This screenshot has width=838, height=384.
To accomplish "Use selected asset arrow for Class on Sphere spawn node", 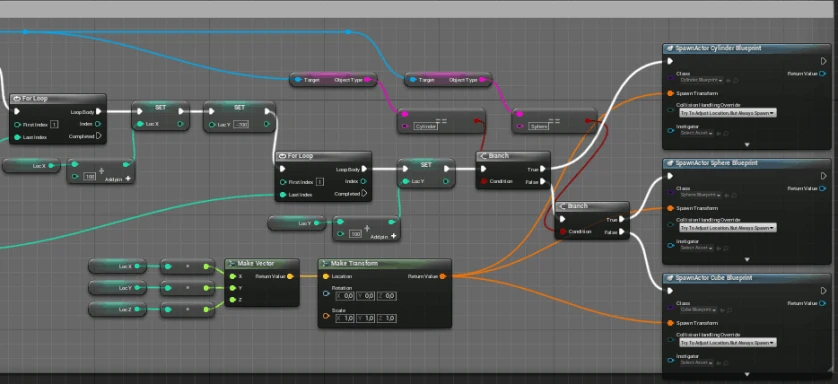I will click(727, 195).
